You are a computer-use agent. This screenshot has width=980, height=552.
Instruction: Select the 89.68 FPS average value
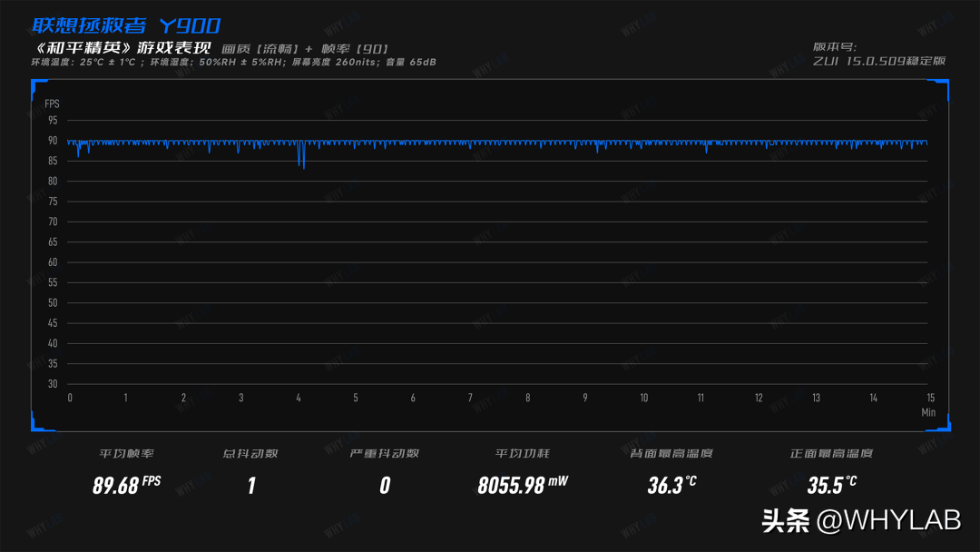tap(127, 485)
